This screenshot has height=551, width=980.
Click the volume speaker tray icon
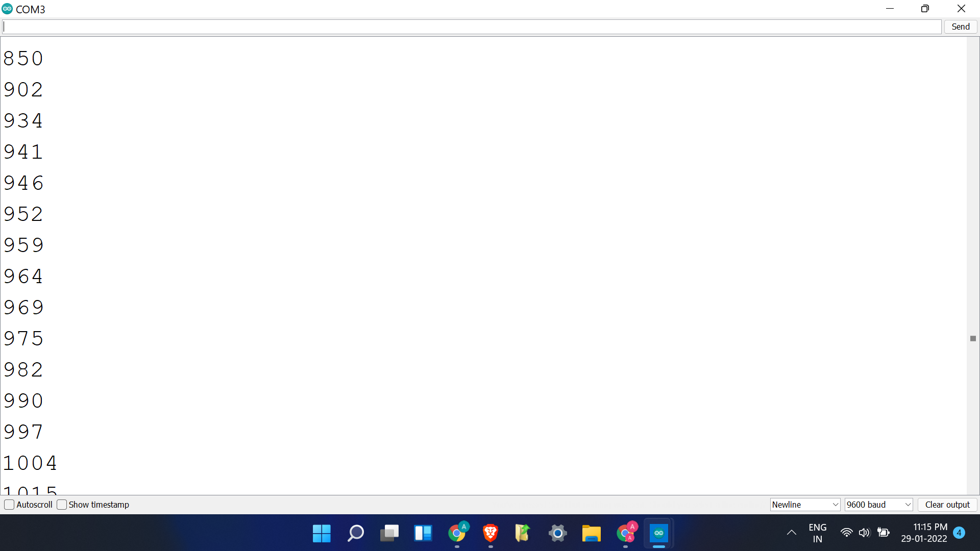[x=864, y=533]
